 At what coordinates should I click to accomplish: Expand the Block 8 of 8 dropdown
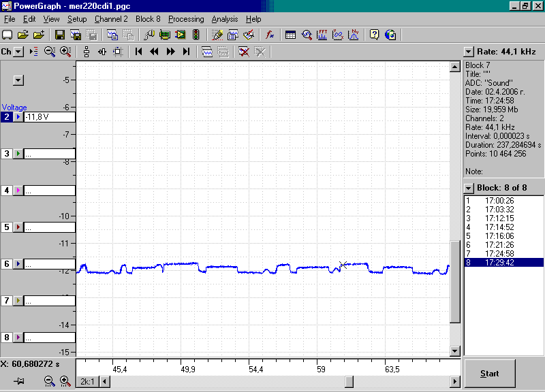pos(469,189)
